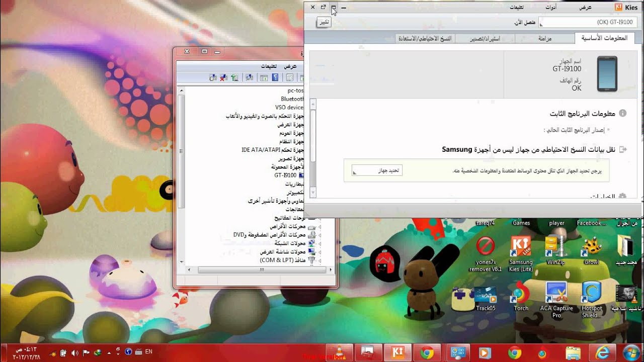Click the file explorer folder taskbar icon
Image resolution: width=644 pixels, height=362 pixels.
click(573, 353)
